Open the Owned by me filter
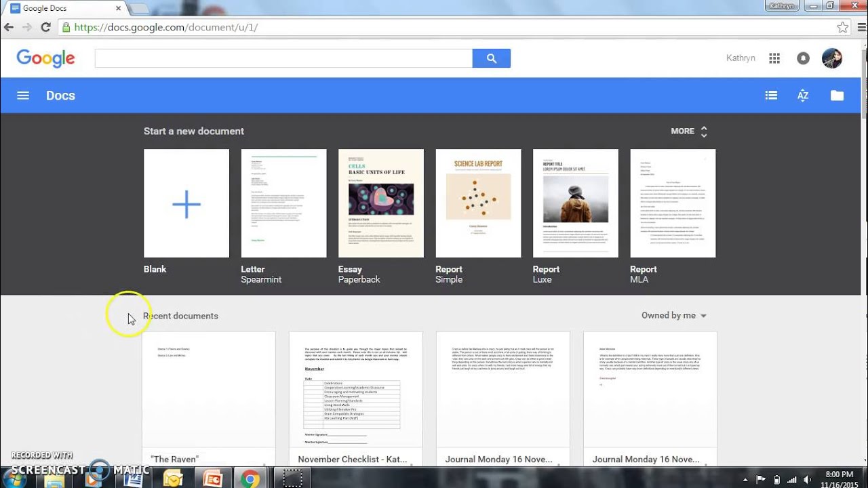The height and width of the screenshot is (488, 868). [674, 315]
